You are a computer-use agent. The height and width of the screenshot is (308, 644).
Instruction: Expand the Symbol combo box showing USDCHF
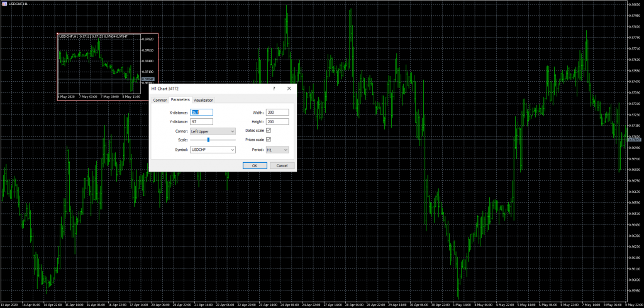[213, 150]
